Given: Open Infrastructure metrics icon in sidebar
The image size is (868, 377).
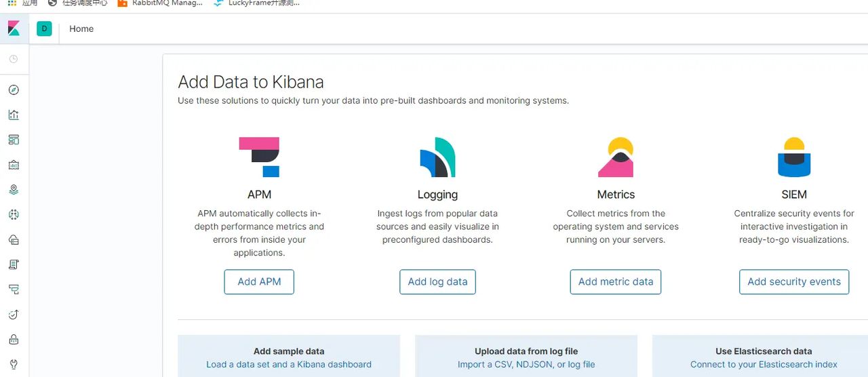Looking at the screenshot, I should 14,240.
